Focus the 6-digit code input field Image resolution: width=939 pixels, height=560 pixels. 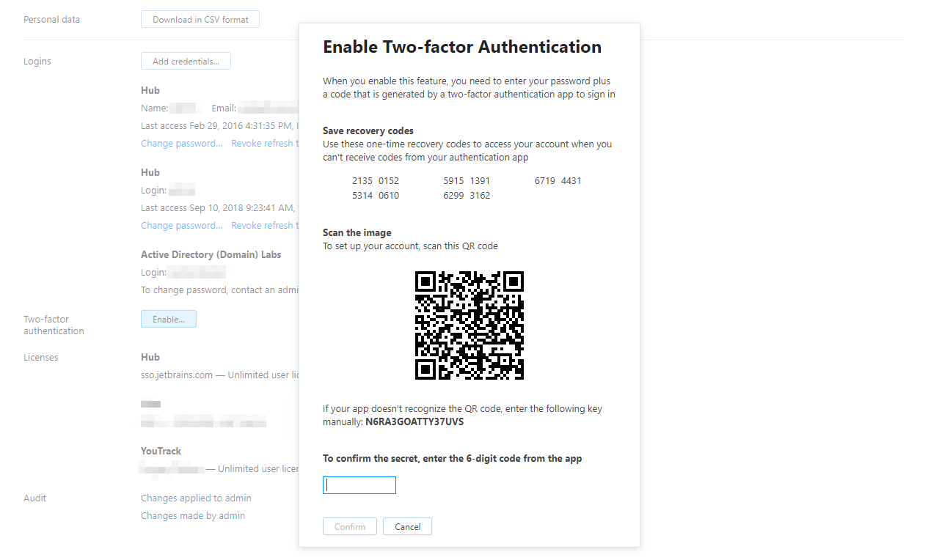[359, 485]
